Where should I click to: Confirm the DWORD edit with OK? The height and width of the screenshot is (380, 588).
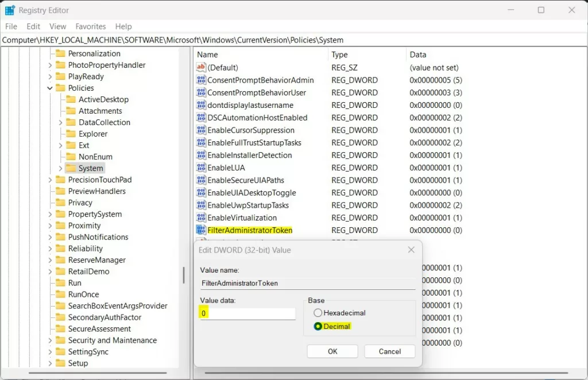(332, 351)
